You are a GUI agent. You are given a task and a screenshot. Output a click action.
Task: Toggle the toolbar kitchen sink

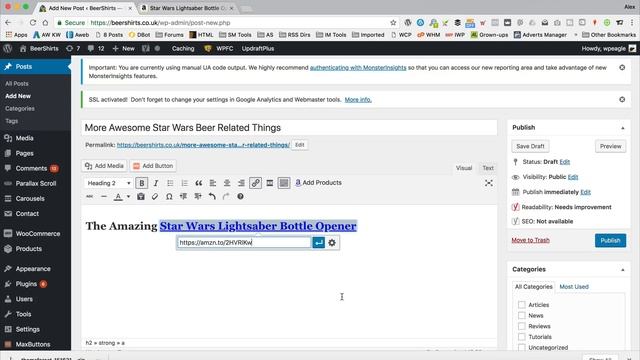coord(284,183)
